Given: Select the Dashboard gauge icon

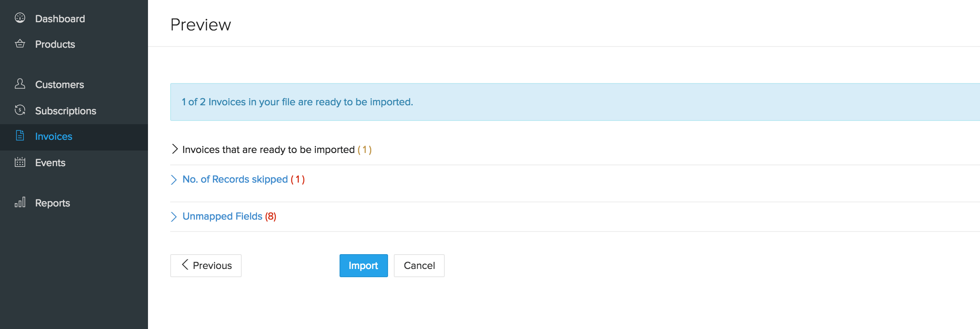Looking at the screenshot, I should [20, 18].
